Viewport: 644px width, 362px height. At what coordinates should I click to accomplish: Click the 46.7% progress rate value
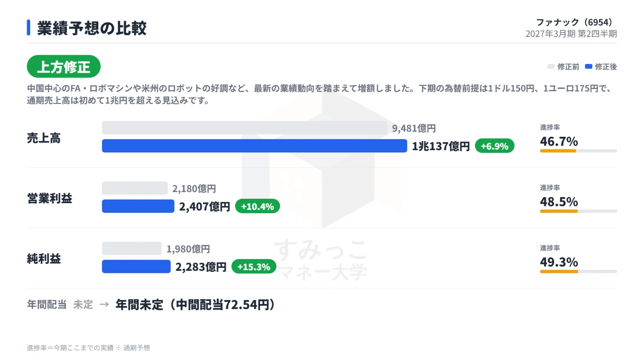click(x=559, y=141)
